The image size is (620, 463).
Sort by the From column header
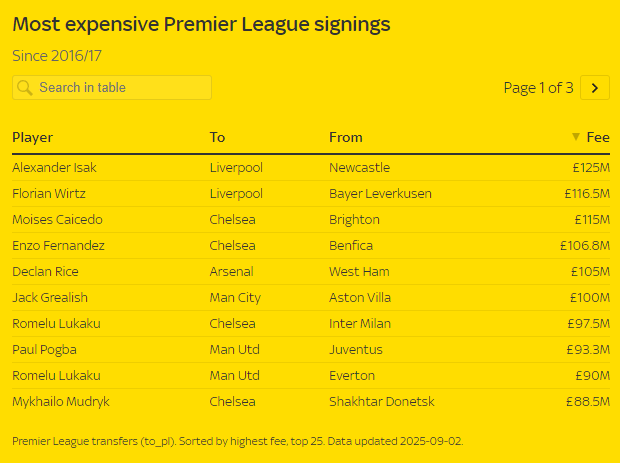tap(345, 137)
